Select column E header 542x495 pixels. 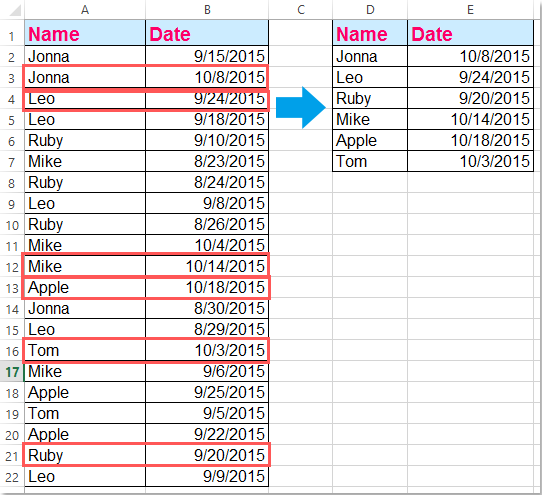pyautogui.click(x=470, y=10)
